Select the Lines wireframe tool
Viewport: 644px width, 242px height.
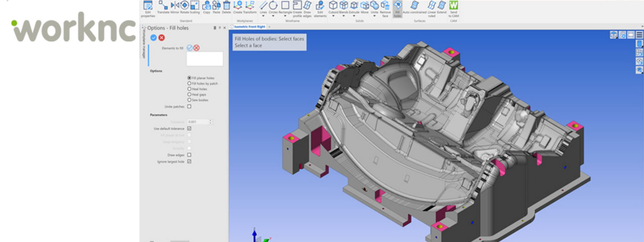(x=263, y=7)
